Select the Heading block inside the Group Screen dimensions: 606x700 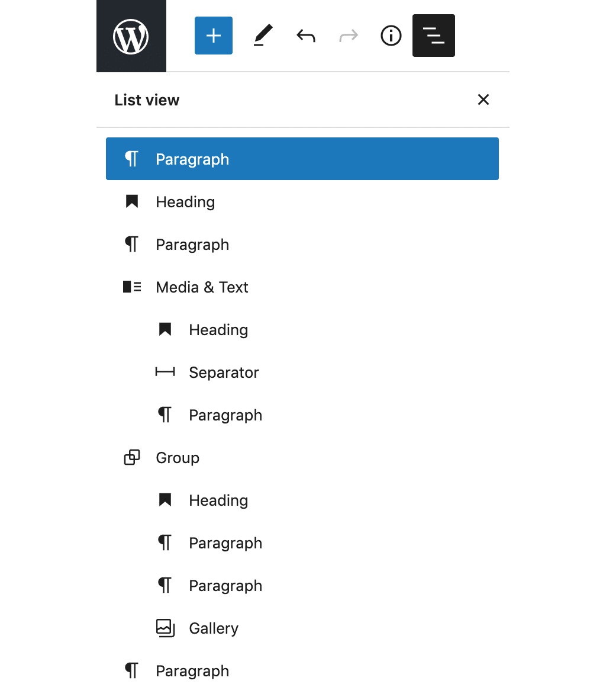218,500
